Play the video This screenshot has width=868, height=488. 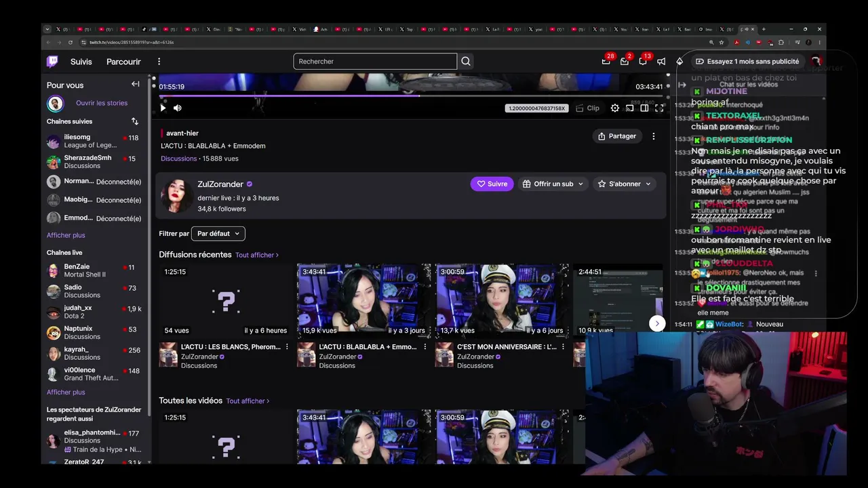click(163, 108)
